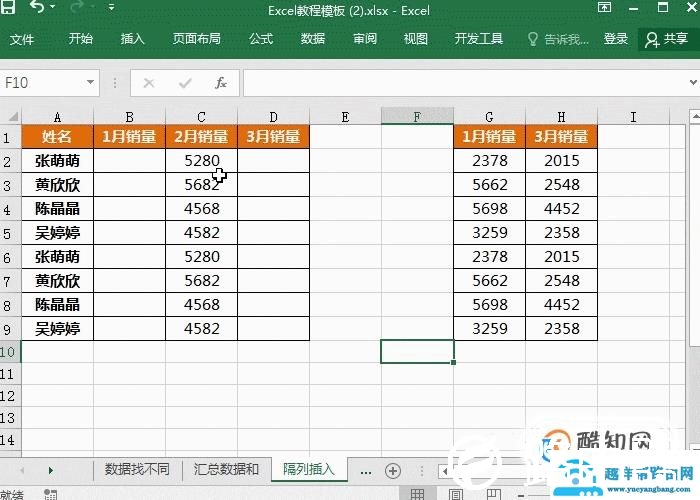Select the 2月销量 header cell in column C

click(201, 137)
